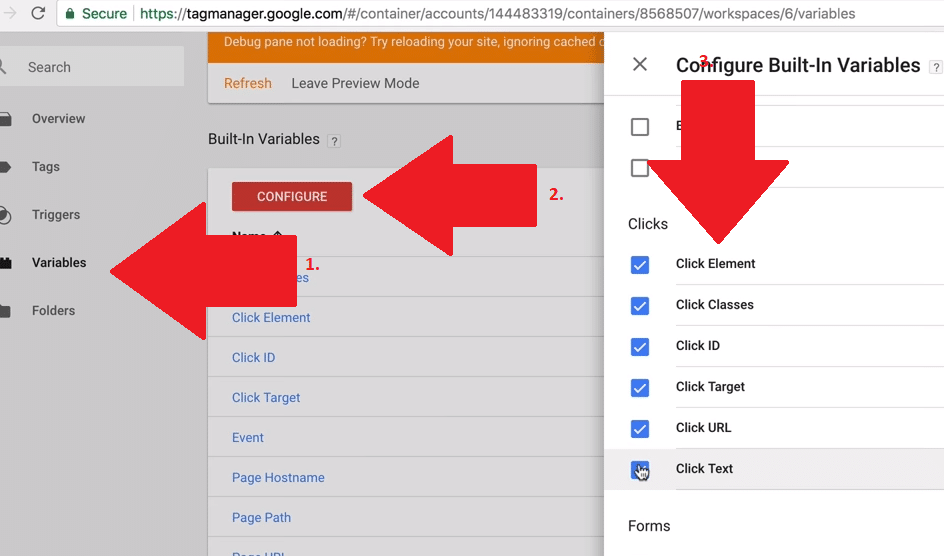Uncheck the Click Target checkbox
This screenshot has height=556, width=944.
pyautogui.click(x=640, y=388)
